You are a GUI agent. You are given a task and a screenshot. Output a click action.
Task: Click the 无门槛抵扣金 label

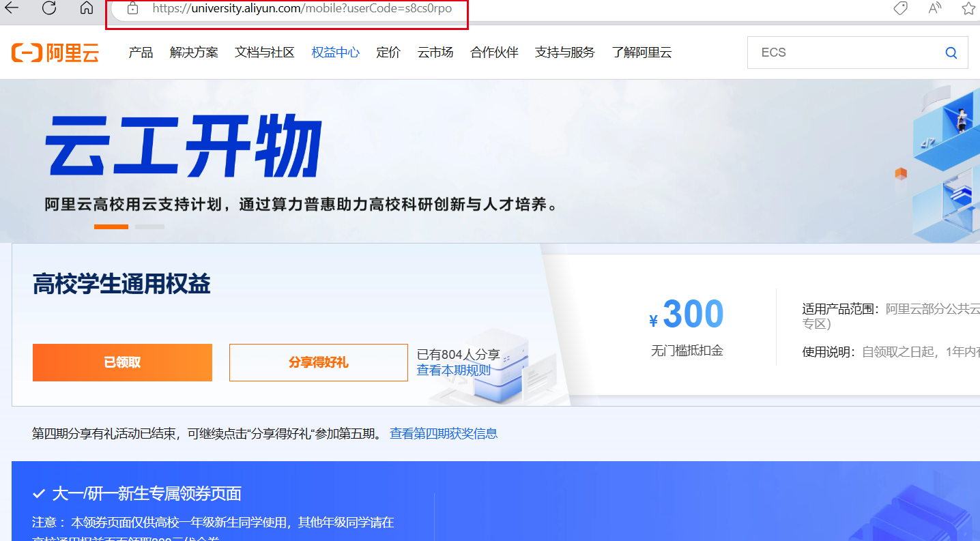(687, 351)
